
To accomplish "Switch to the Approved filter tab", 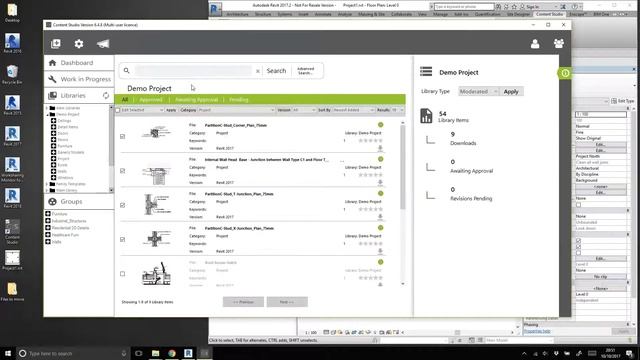I will [151, 100].
